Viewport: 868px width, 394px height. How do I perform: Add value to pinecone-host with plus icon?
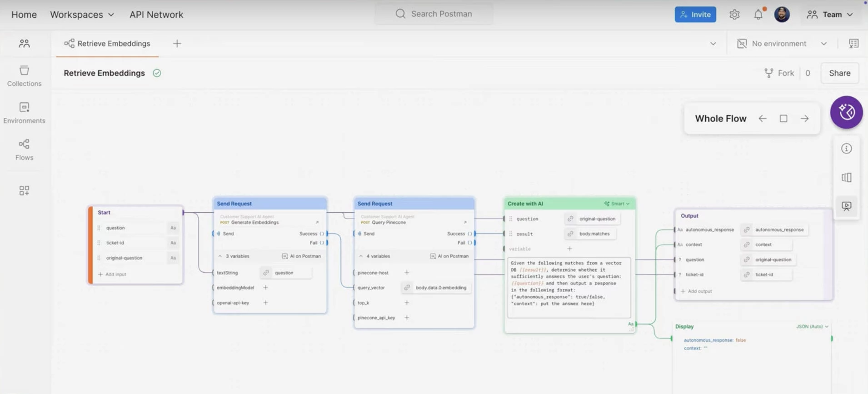(x=407, y=273)
